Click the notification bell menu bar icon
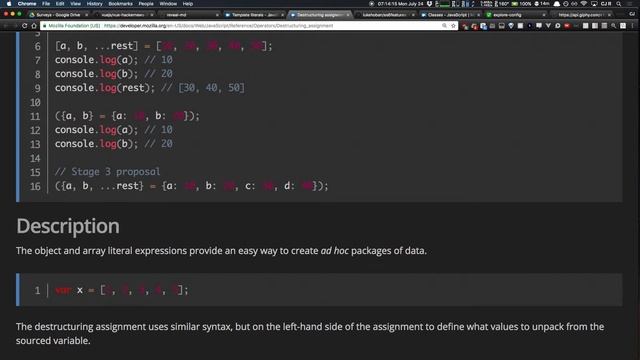Viewport: 640px width, 360px height. click(x=556, y=4)
